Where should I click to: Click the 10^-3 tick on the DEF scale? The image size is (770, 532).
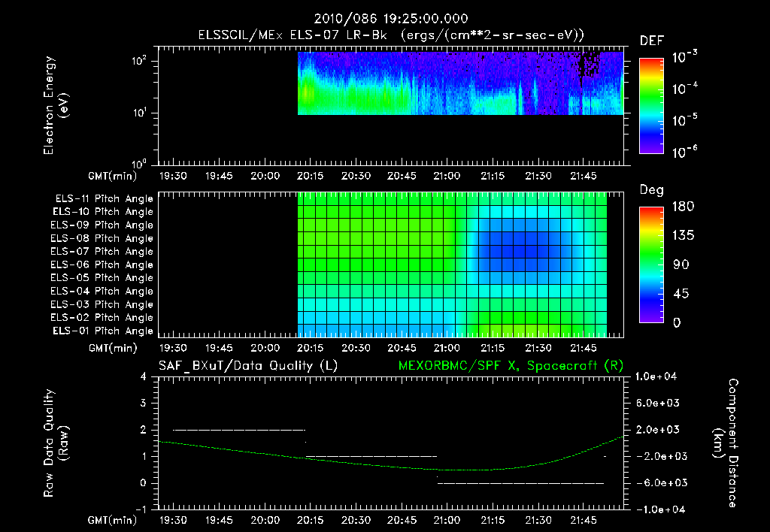(x=685, y=57)
